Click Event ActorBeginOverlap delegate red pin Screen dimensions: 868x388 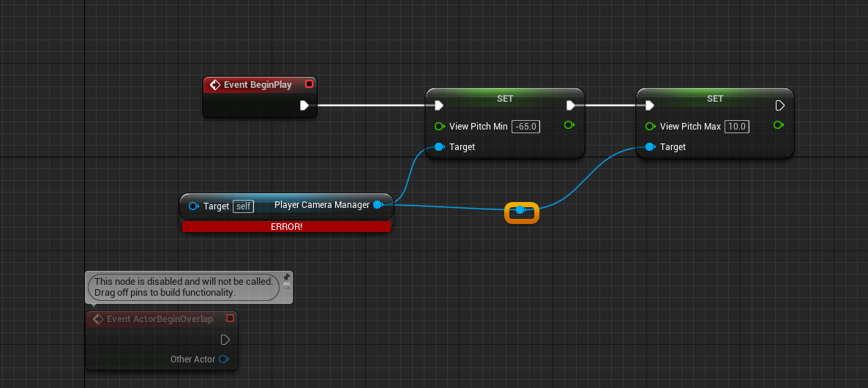point(231,318)
